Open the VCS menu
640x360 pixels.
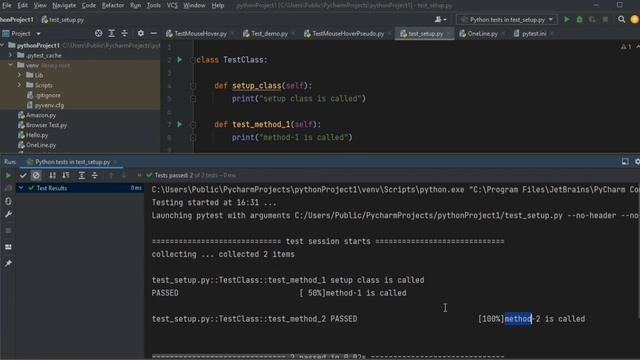click(x=172, y=5)
